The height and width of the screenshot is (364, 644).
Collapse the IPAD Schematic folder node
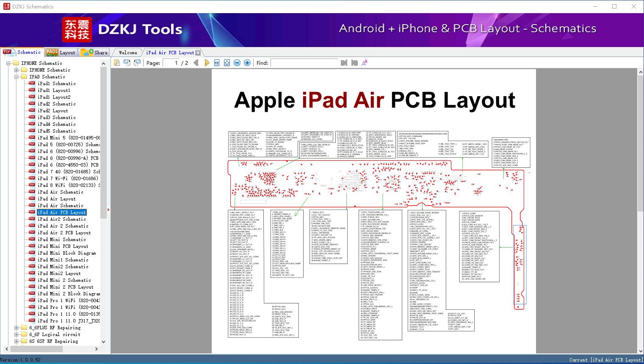[15, 77]
